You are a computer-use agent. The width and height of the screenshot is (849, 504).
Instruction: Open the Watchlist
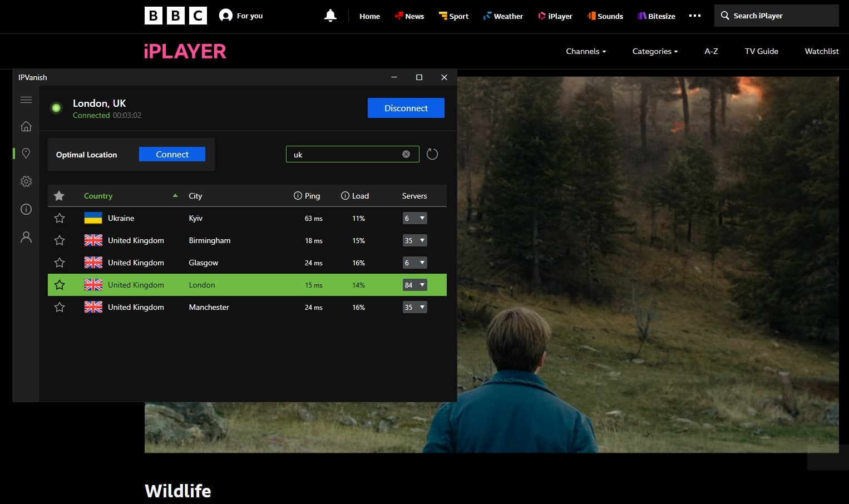(x=822, y=51)
